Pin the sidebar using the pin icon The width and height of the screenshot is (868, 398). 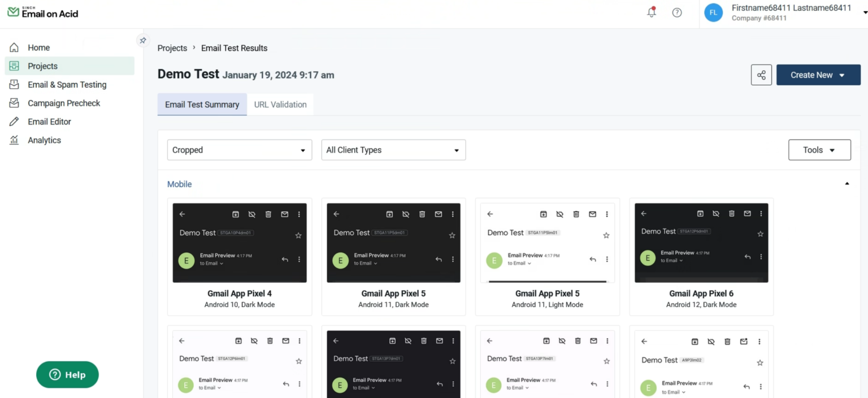tap(142, 40)
